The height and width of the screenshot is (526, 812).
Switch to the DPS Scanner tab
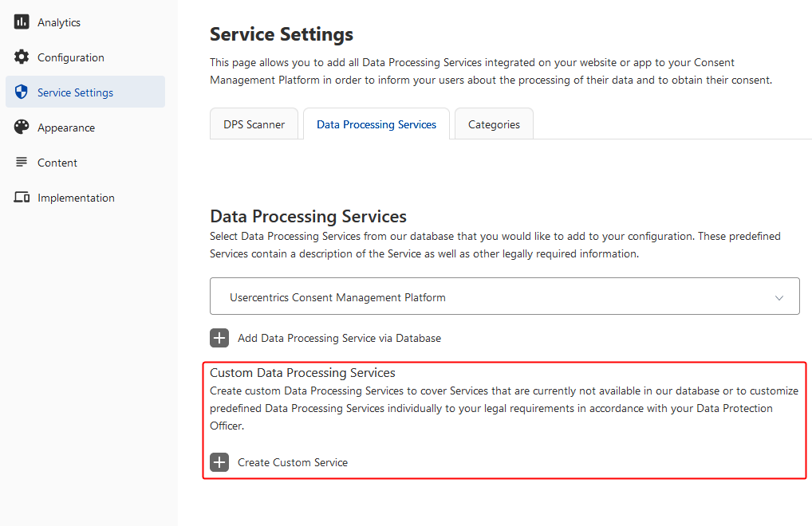point(254,124)
